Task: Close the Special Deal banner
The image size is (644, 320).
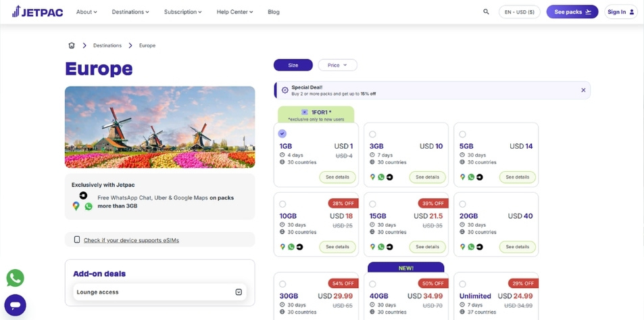Action: point(583,90)
